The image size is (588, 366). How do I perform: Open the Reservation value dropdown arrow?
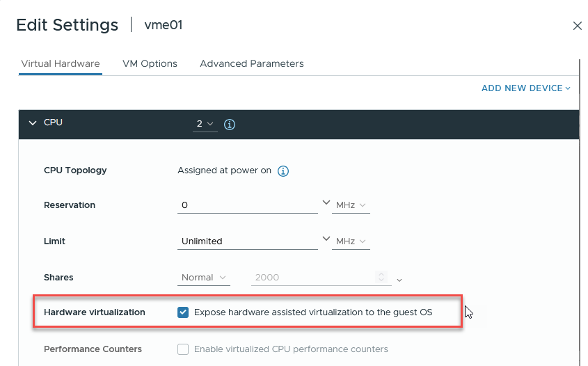326,203
